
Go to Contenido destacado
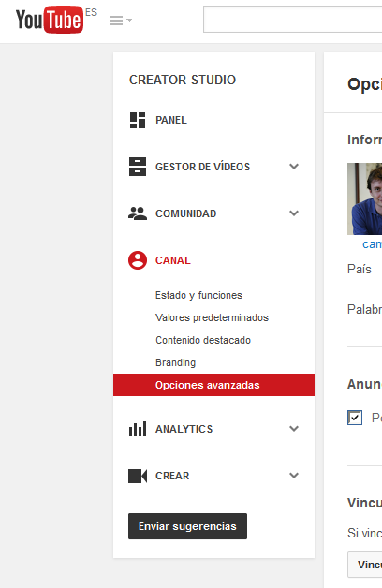click(x=203, y=340)
